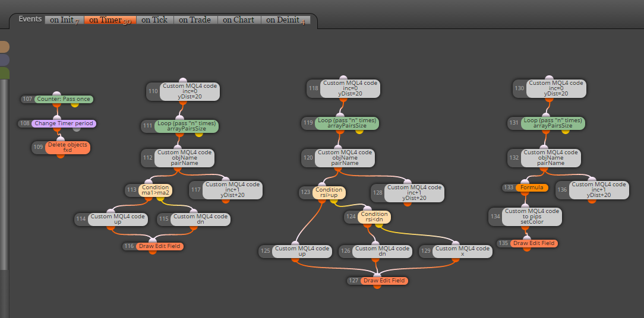This screenshot has height=318, width=644.
Task: Click the slate-blue sidebar color tab
Action: [5, 60]
